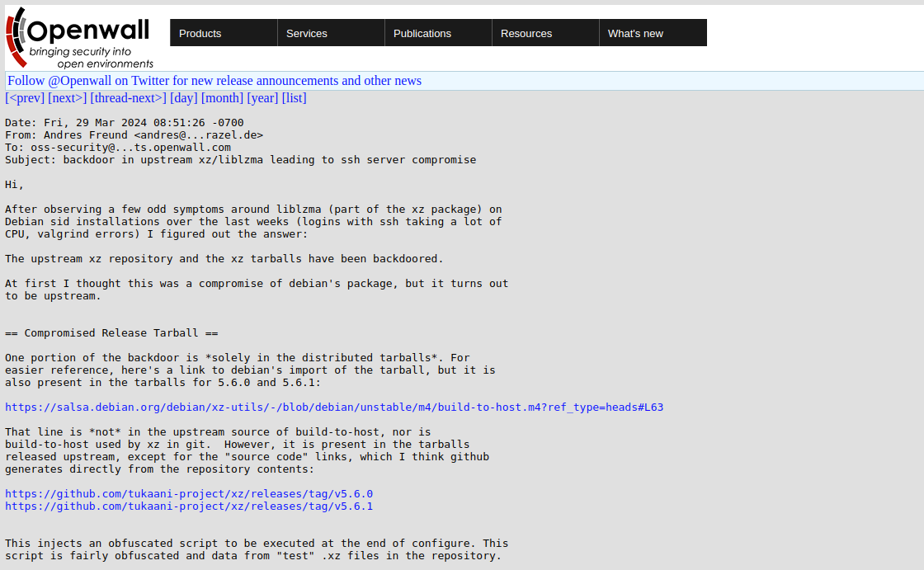Open the [day] archive index

(184, 98)
